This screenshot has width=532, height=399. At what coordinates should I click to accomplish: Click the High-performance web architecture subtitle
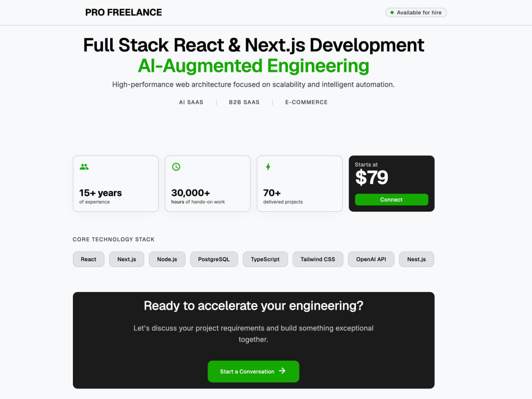pos(253,85)
